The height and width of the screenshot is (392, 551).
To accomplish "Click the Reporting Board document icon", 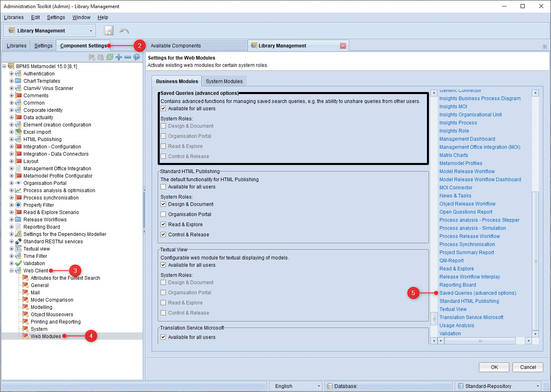I will pos(18,227).
